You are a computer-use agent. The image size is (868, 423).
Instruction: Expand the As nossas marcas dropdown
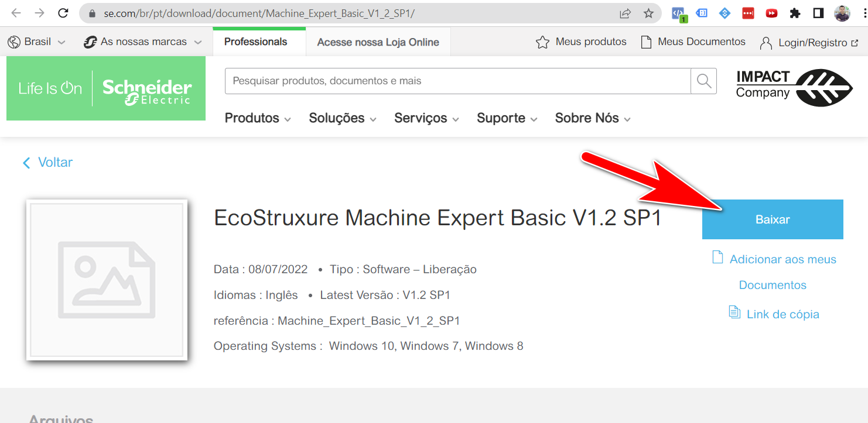coord(143,42)
